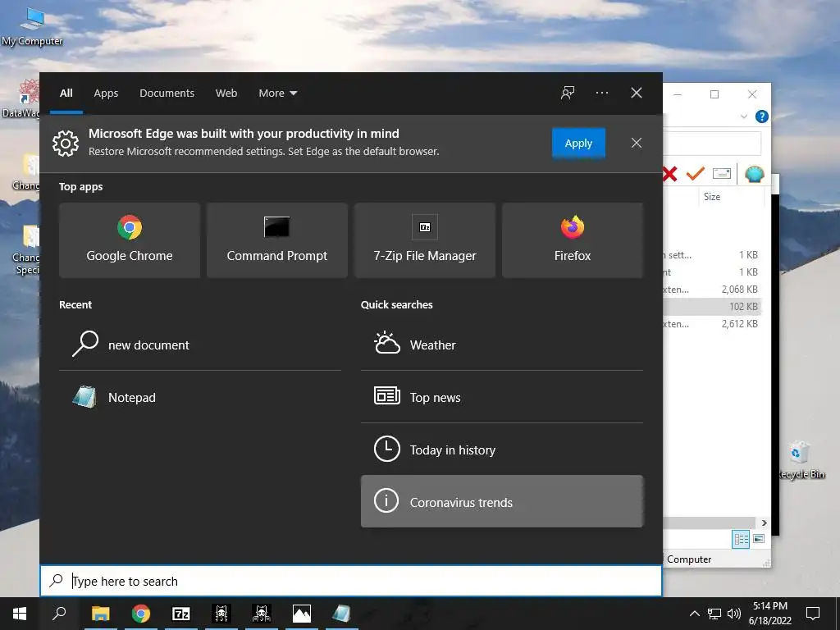Launch Command Prompt from Top apps
This screenshot has width=840, height=630.
coord(277,240)
